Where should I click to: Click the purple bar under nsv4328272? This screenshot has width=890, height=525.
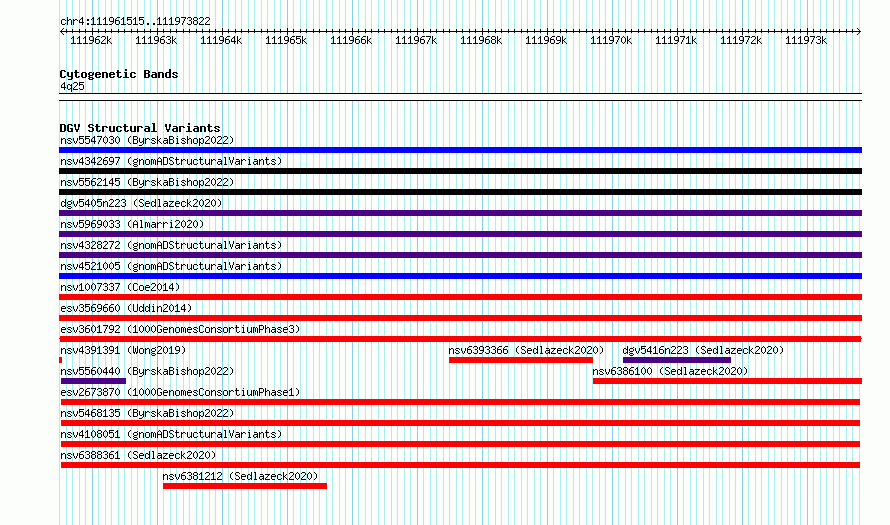point(460,255)
